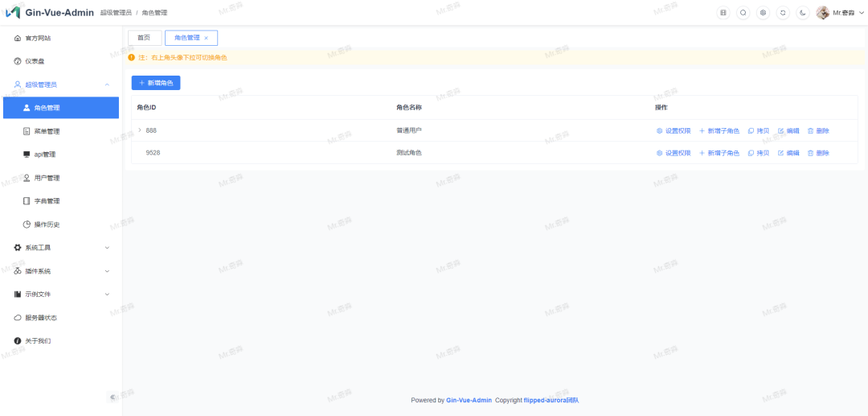Edit role 888 with 编辑
Screen dimensions: 868x416
[788, 130]
